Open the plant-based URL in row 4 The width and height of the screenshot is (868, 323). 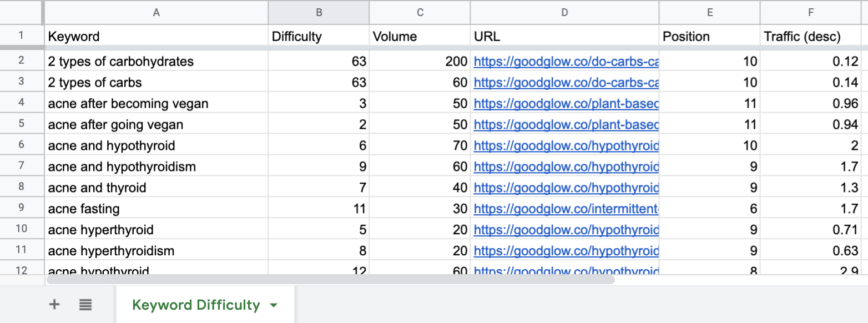point(566,104)
